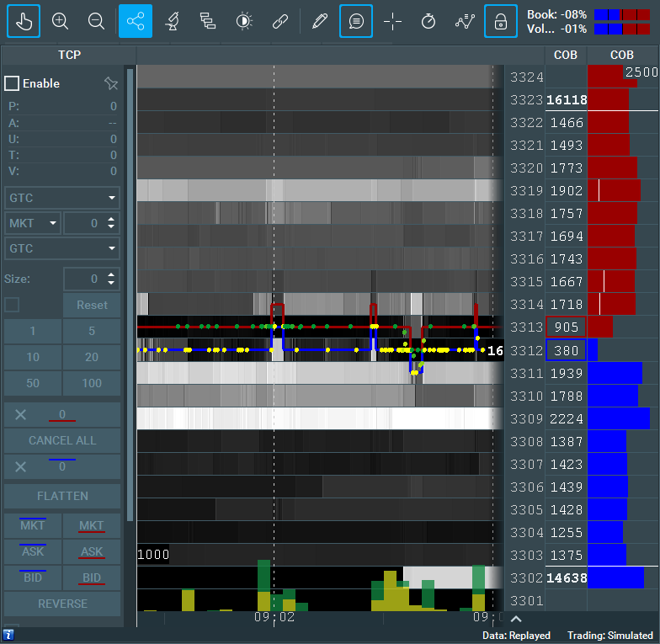Click the 16118 total at 3323
The height and width of the screenshot is (644, 660).
coord(567,99)
